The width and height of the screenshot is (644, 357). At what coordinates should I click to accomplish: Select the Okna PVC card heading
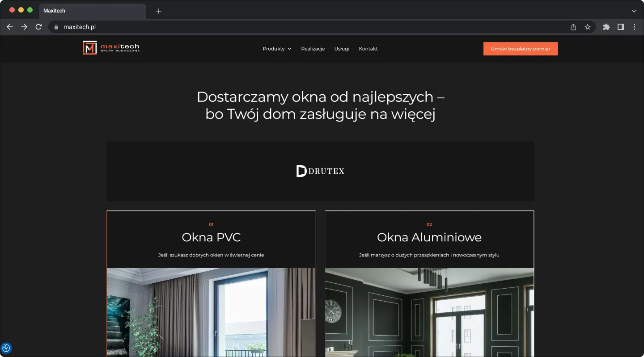[211, 237]
